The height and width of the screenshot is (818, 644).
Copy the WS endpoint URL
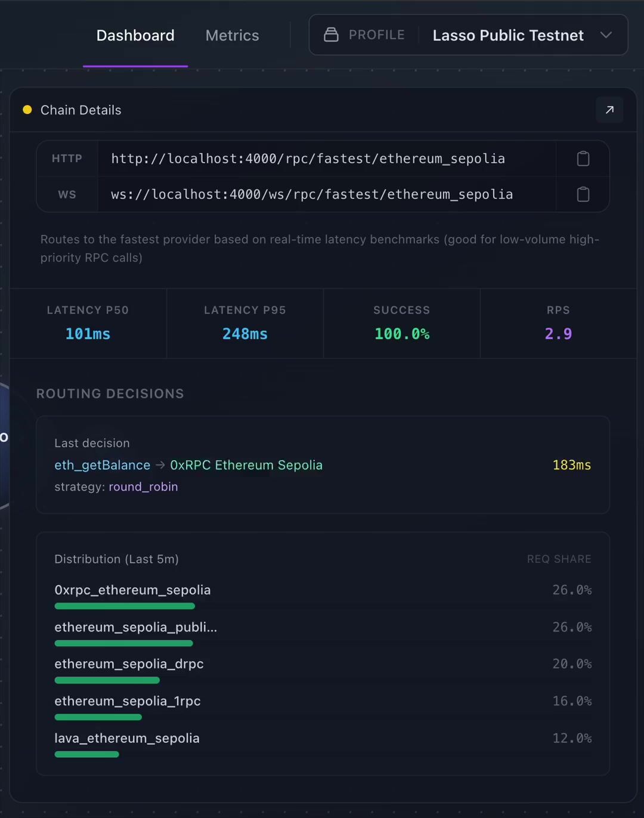583,194
